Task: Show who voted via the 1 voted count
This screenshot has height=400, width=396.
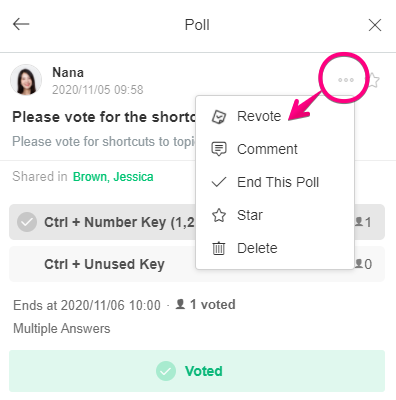Action: click(x=206, y=304)
